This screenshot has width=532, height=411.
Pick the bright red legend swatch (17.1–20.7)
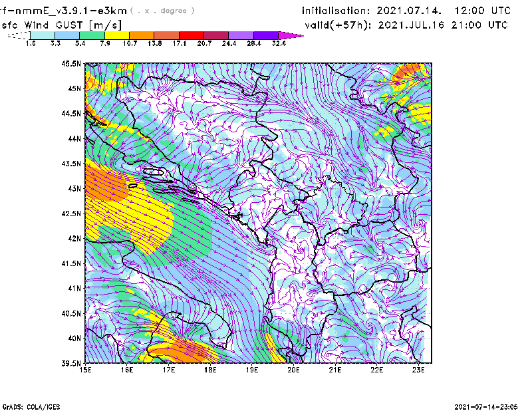[192, 35]
